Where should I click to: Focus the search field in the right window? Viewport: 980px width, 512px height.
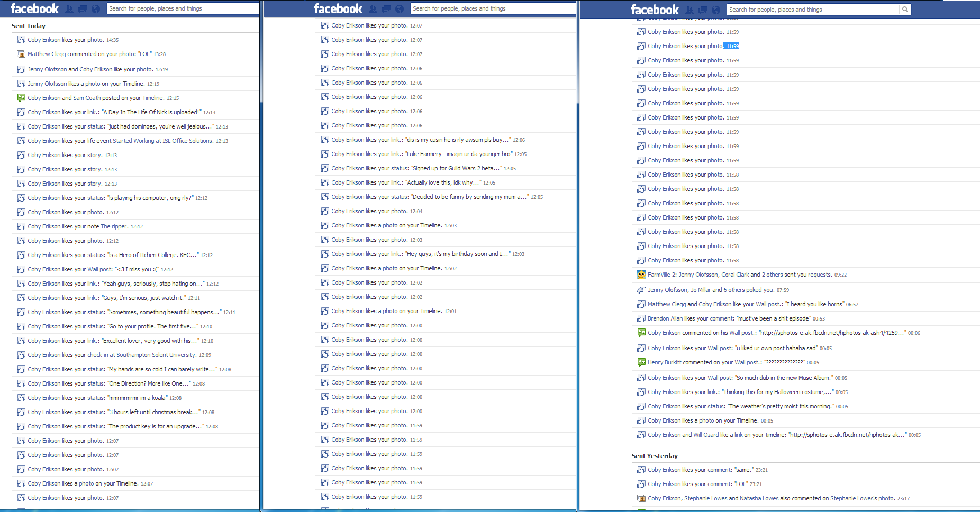(x=813, y=10)
